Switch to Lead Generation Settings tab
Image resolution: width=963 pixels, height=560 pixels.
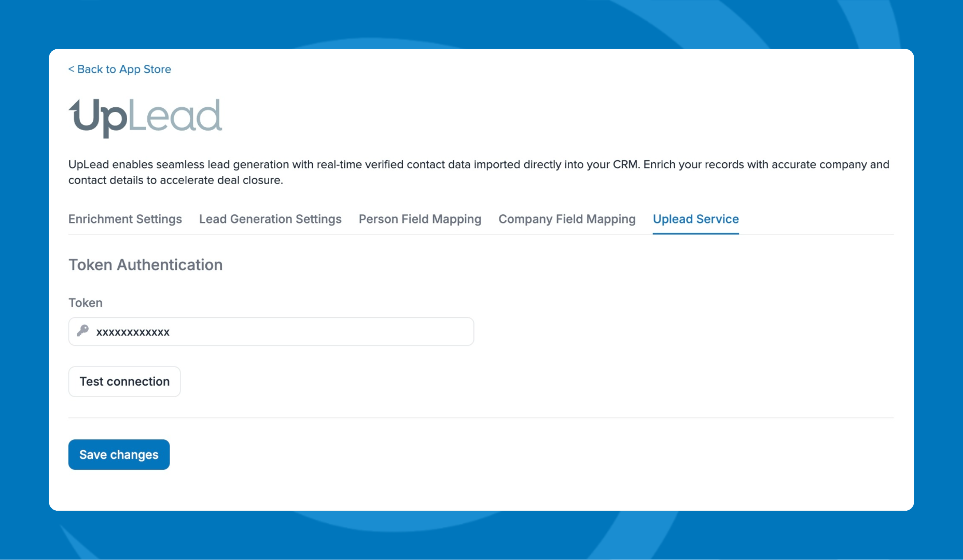[270, 219]
